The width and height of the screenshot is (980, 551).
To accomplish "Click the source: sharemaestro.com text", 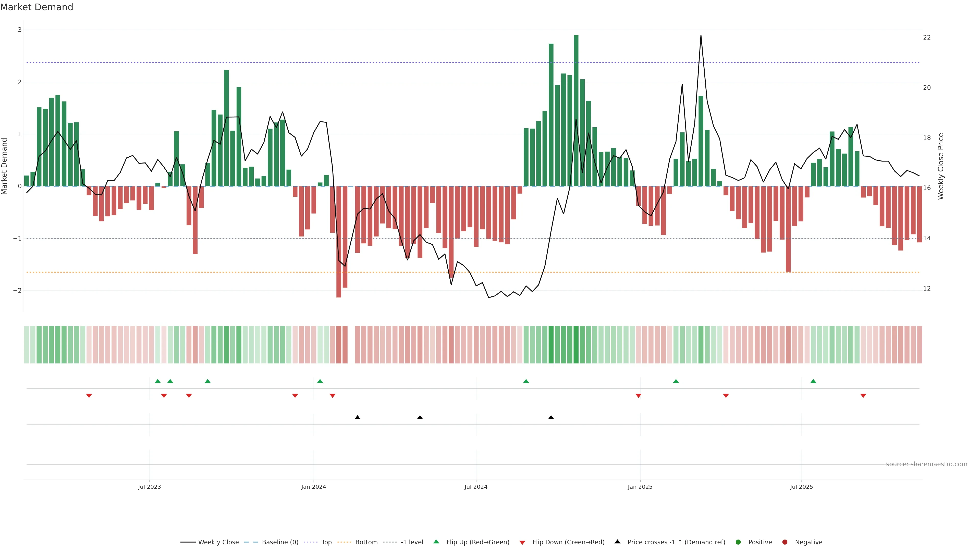I will coord(926,464).
